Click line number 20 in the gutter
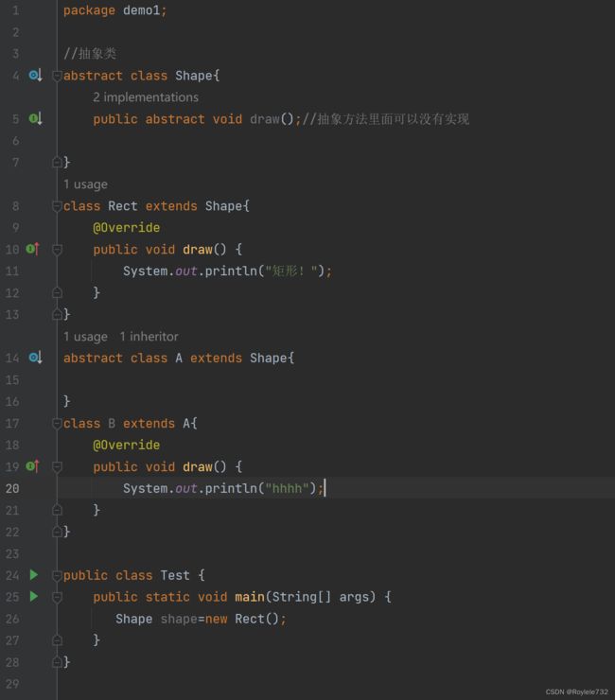This screenshot has height=700, width=615. pyautogui.click(x=12, y=488)
